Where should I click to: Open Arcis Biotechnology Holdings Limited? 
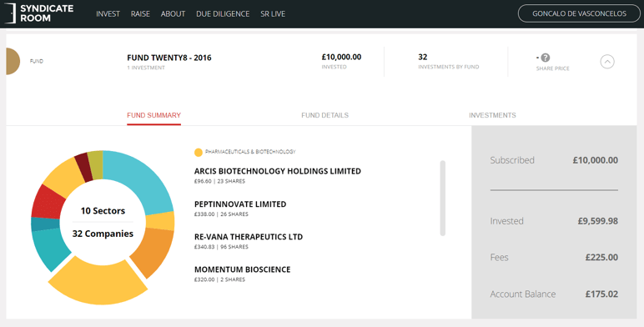coord(278,171)
